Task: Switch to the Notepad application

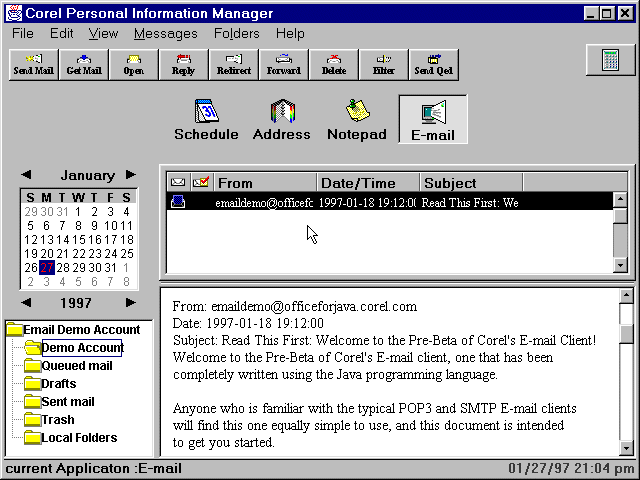Action: click(x=357, y=120)
